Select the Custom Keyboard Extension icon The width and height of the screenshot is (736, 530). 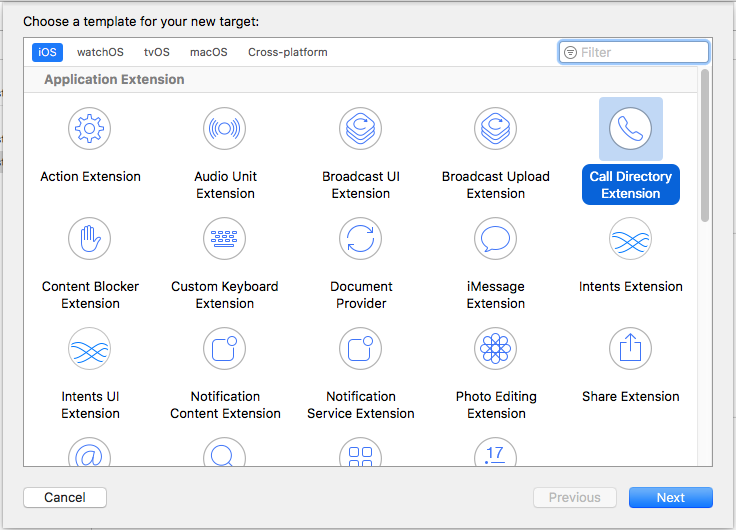pyautogui.click(x=225, y=239)
